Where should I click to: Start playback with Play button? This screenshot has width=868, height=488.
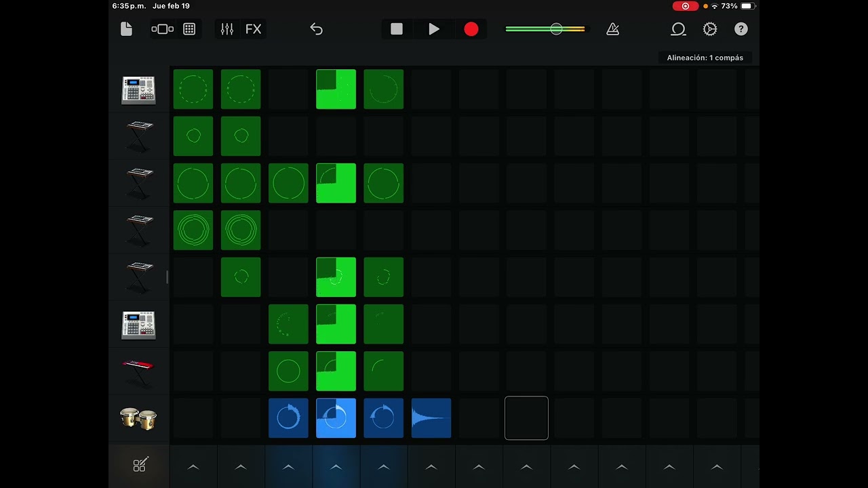pyautogui.click(x=434, y=29)
